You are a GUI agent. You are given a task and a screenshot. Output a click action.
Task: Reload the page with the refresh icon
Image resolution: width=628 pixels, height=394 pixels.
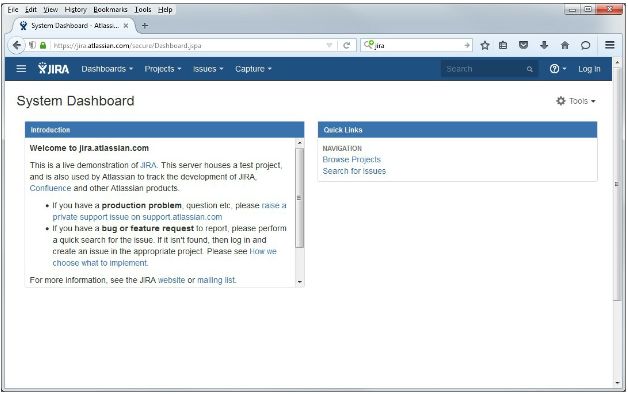coord(347,45)
